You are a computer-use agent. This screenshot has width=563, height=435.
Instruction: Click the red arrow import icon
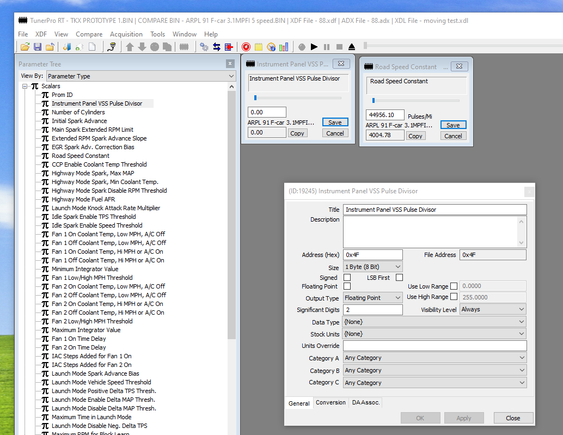[x=229, y=47]
